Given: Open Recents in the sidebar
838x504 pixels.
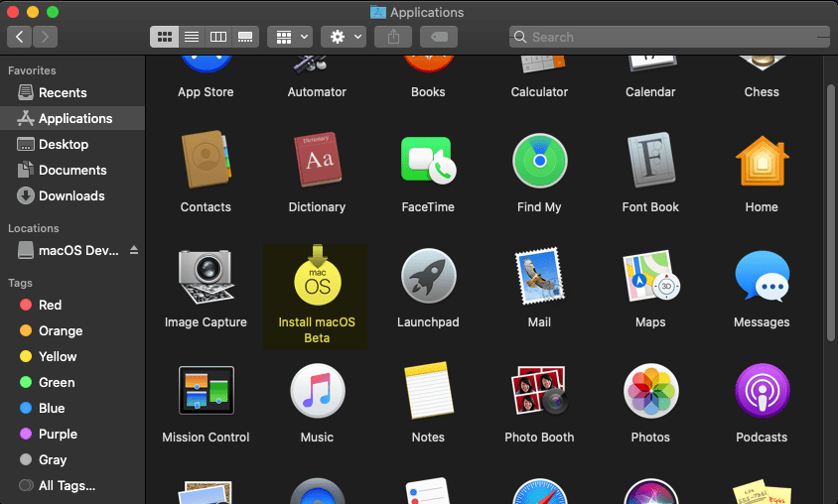Looking at the screenshot, I should pyautogui.click(x=72, y=92).
